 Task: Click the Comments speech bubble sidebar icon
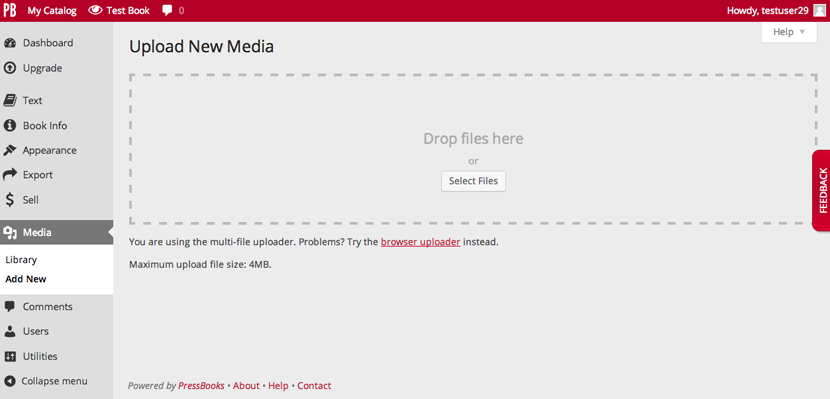point(10,307)
